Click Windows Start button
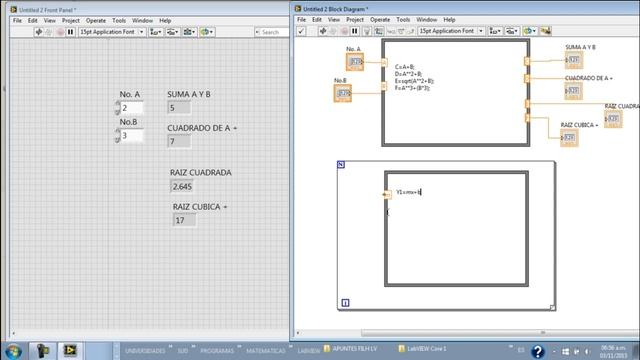This screenshot has height=360, width=640. (13, 351)
